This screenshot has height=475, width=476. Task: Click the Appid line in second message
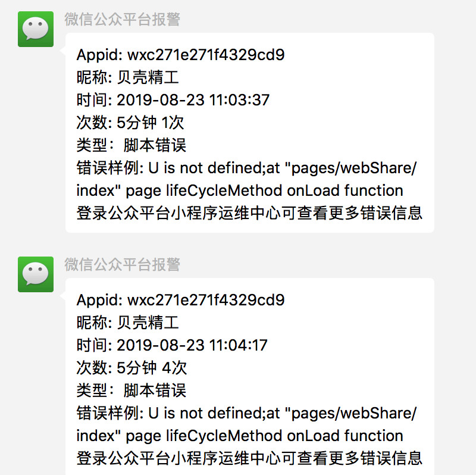click(181, 300)
